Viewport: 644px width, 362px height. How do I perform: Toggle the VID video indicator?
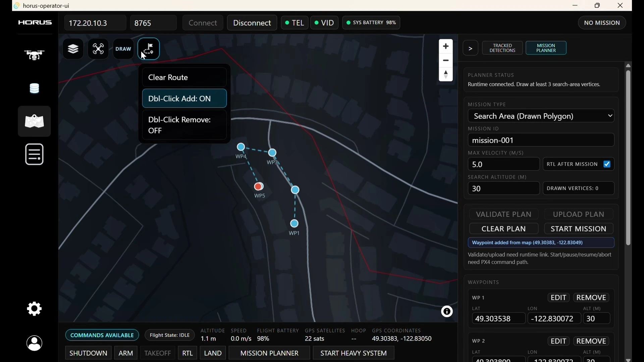pyautogui.click(x=324, y=23)
